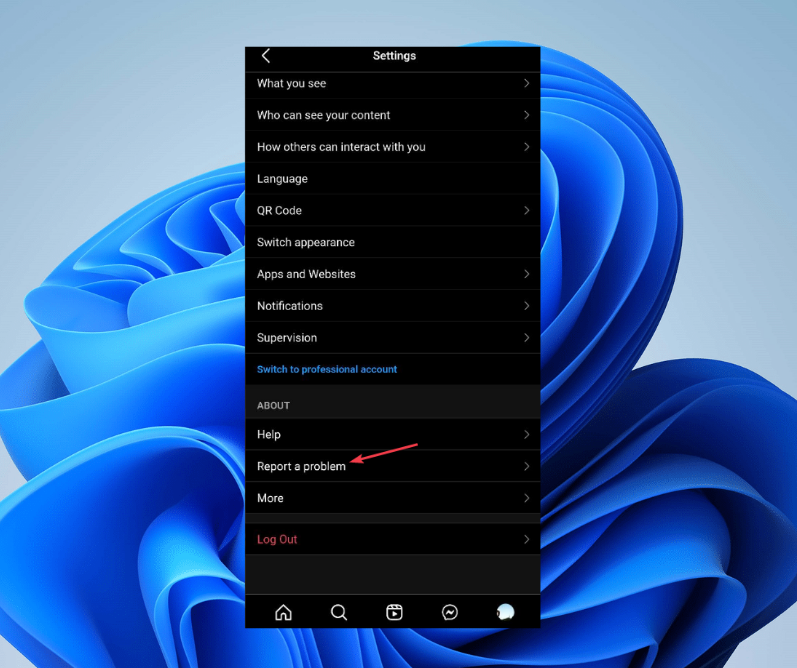Open the Search magnifier icon

[339, 612]
